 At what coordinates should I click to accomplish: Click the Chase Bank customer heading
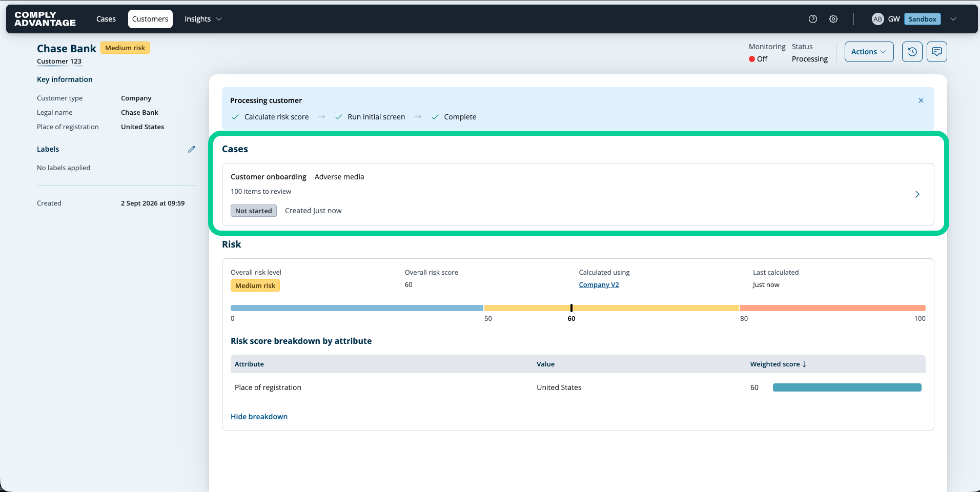click(x=67, y=48)
